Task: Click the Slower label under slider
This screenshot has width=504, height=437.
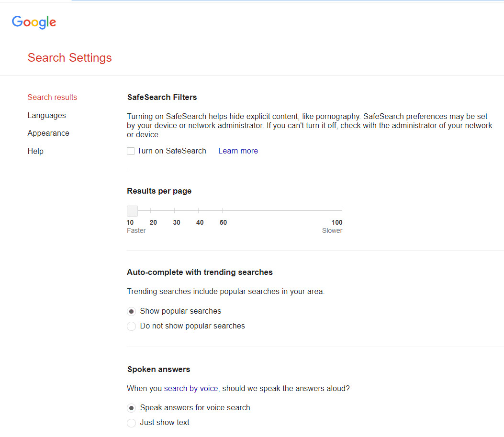Action: [x=332, y=230]
